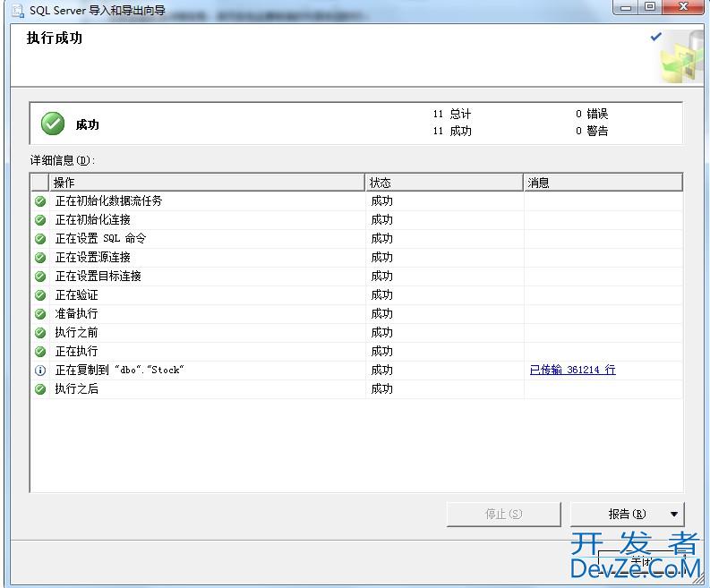
Task: Click the 报告(R) button
Action: [x=627, y=515]
